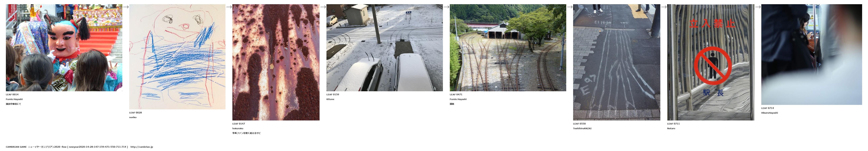Image resolution: width=868 pixels, height=151 pixels.
Task: Open the http://cambrian.jp footer link
Action: tap(141, 147)
